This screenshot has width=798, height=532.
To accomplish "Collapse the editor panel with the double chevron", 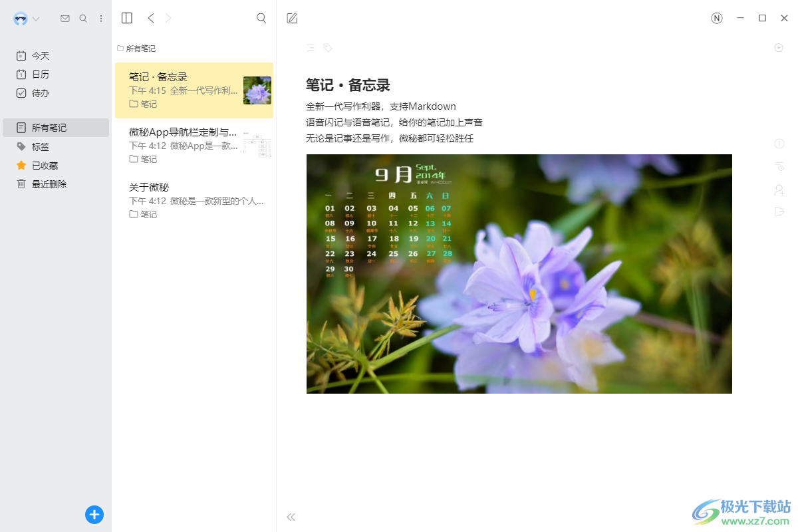I will pos(291,516).
